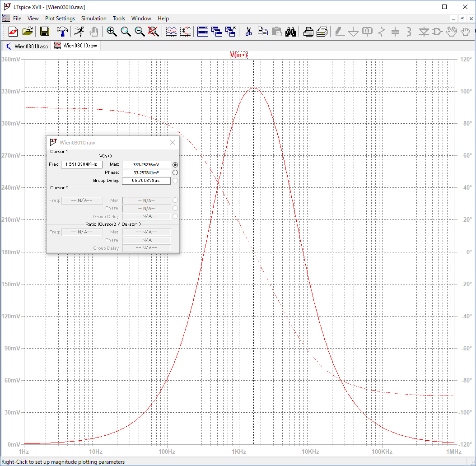Open the Simulation menu
Screen dimensions: 476x466
tap(93, 19)
